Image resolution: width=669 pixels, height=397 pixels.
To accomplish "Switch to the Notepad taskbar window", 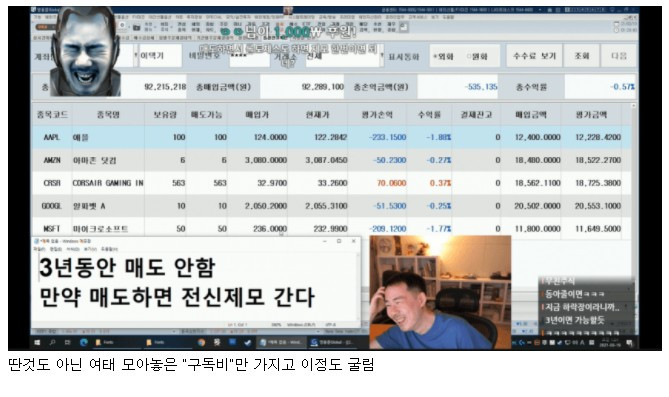I will 281,342.
